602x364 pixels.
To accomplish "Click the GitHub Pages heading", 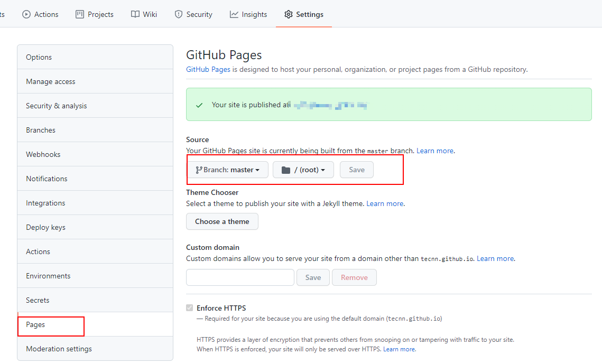I will click(x=224, y=55).
